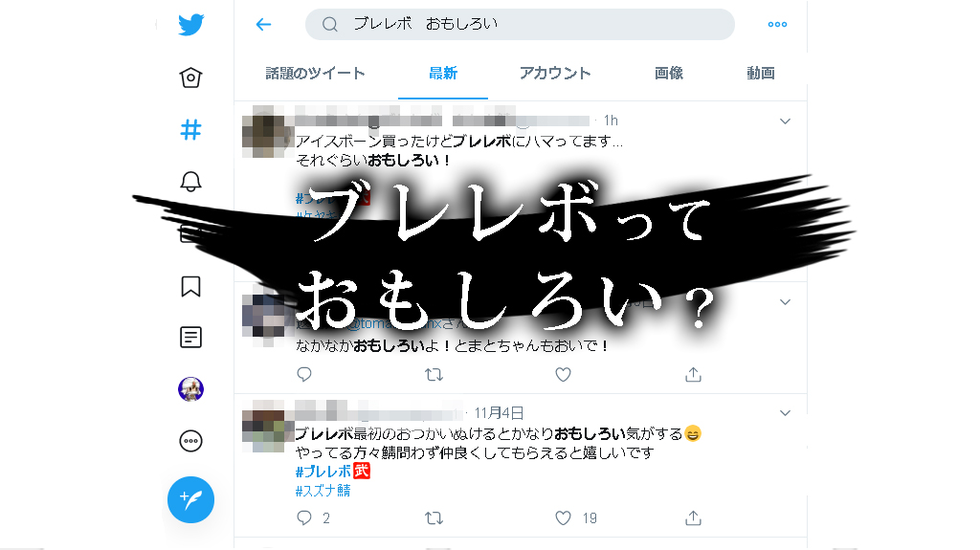Image resolution: width=980 pixels, height=550 pixels.
Task: Expand the chevron menu on the 11月4日 tweet
Action: (785, 413)
